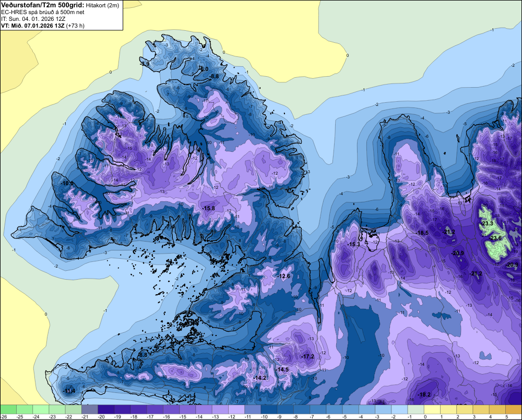Click the '-11.4' temperature value on the map

pos(69,391)
